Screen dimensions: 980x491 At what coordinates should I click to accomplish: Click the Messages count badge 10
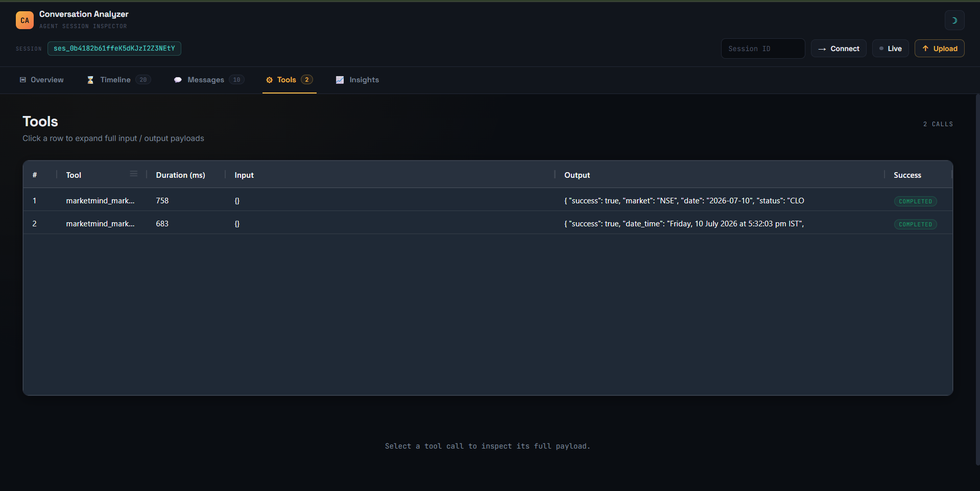point(236,80)
